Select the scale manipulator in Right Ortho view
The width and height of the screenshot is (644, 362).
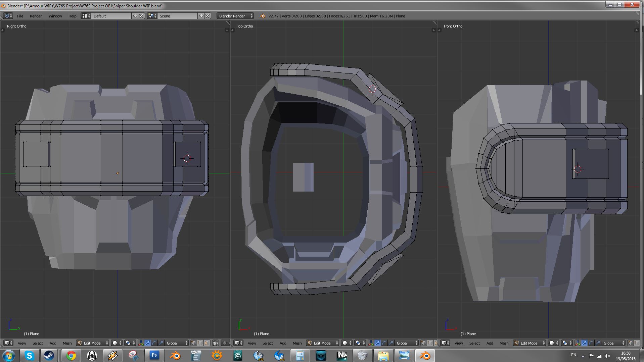pyautogui.click(x=161, y=343)
